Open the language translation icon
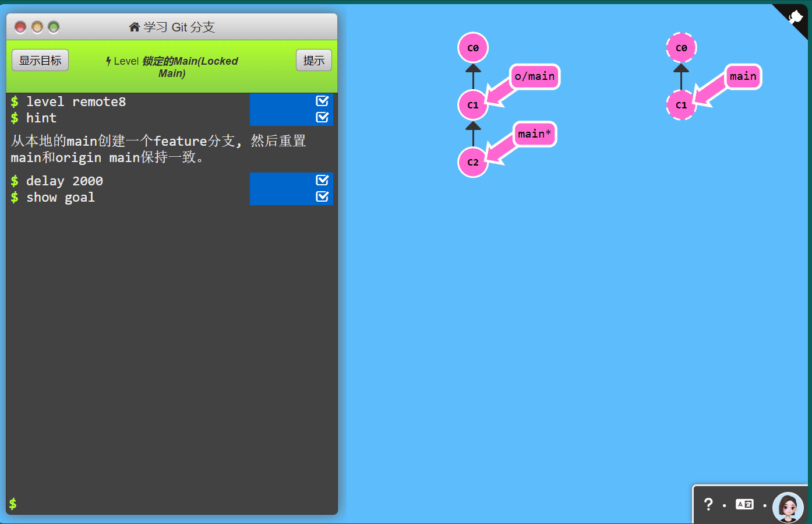The height and width of the screenshot is (524, 812). (744, 504)
